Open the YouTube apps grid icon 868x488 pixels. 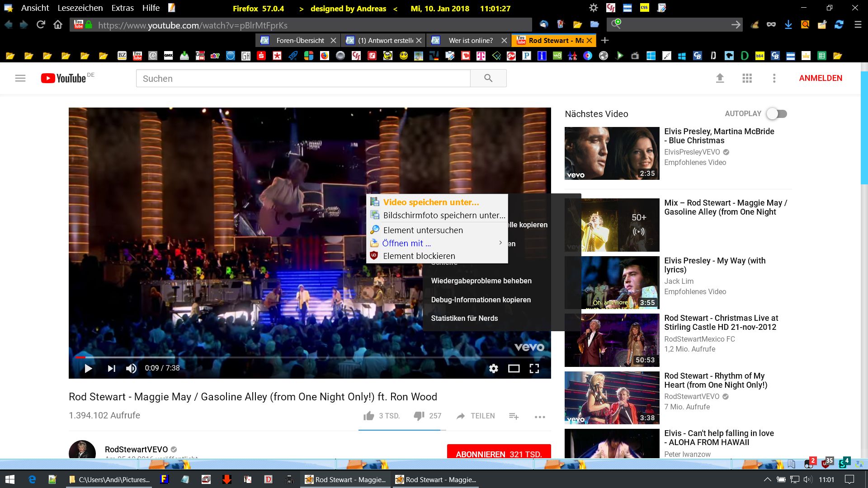[747, 78]
